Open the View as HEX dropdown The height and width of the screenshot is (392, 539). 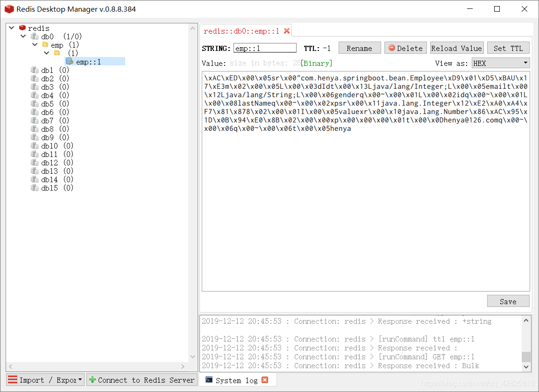click(501, 63)
